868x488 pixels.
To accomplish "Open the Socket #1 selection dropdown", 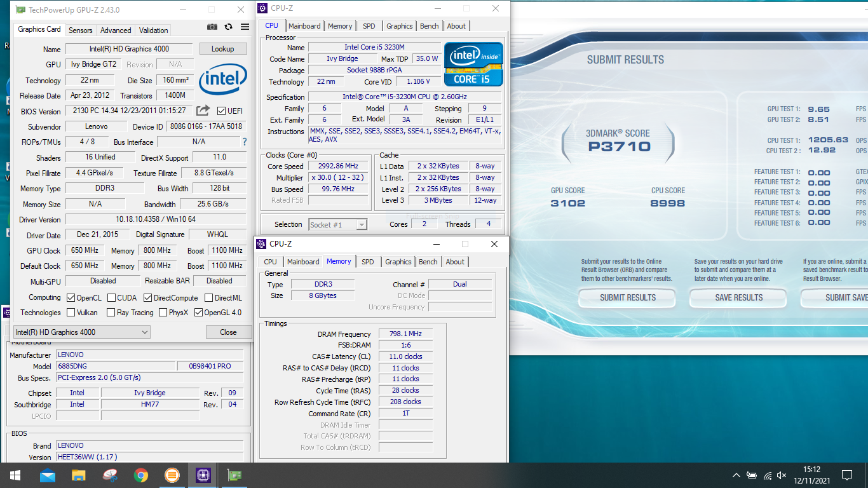I will 338,224.
